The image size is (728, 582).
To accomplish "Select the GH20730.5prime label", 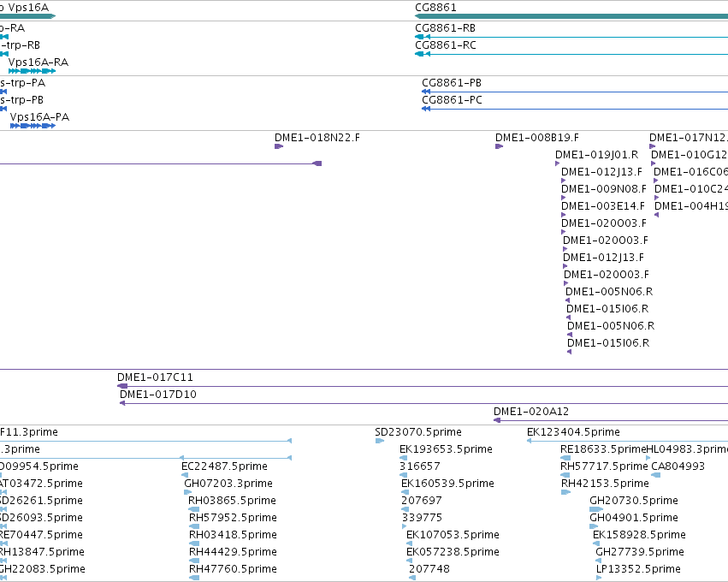I will 634,501.
